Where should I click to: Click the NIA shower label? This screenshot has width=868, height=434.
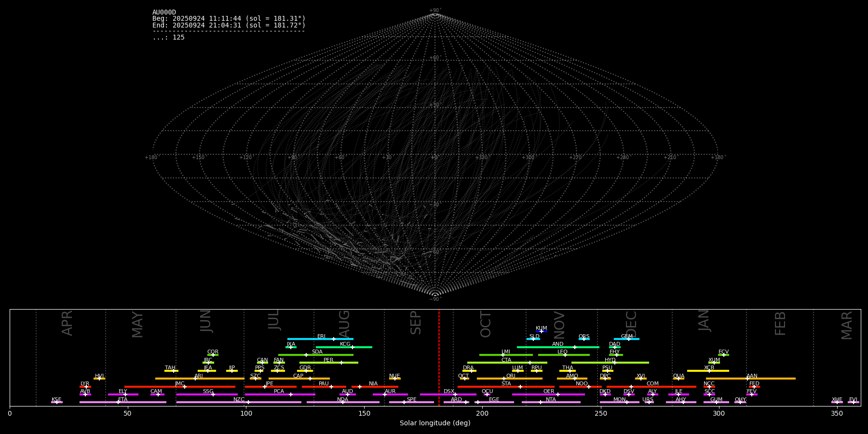[373, 384]
